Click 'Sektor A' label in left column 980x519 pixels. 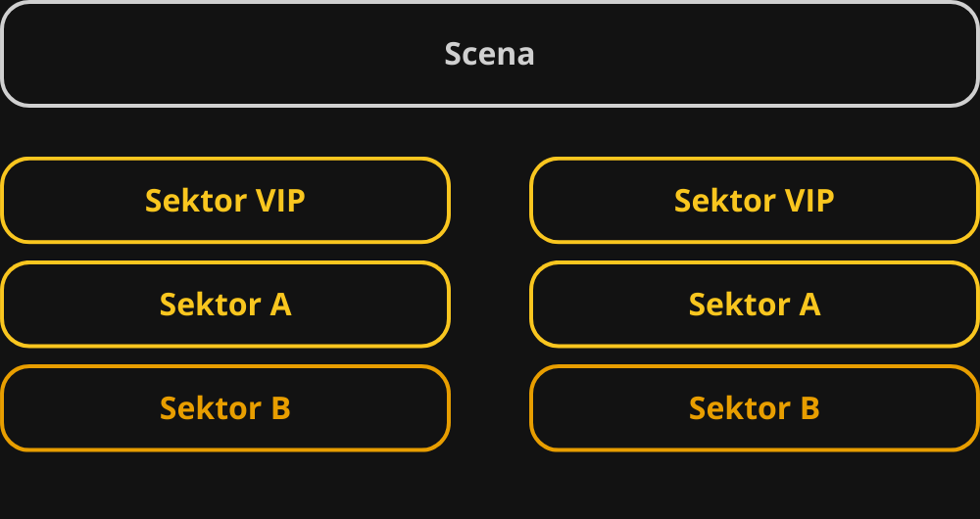click(225, 305)
